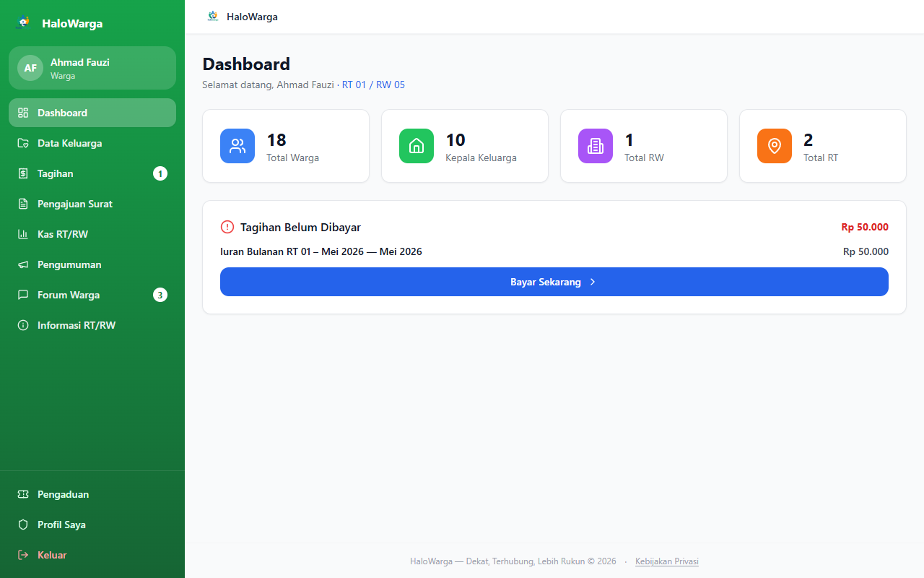This screenshot has width=924, height=578.
Task: Open Profil Saya in the sidebar
Action: (92, 525)
